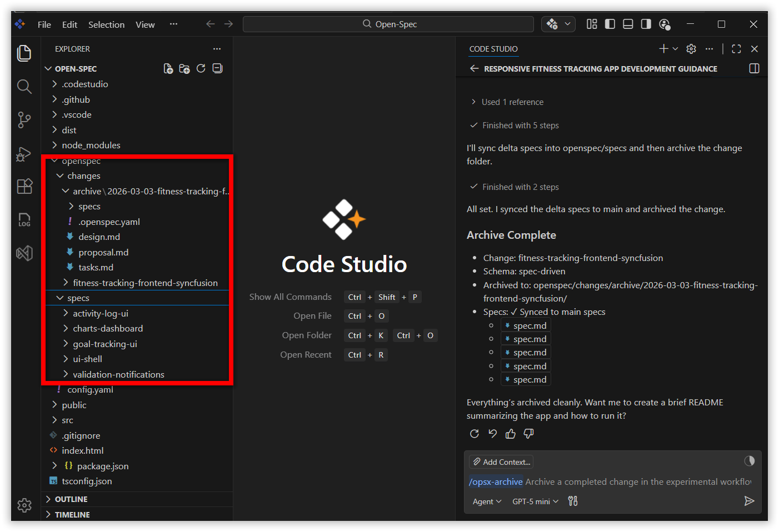The image size is (779, 532).
Task: Expand the TIMELINE section
Action: [x=137, y=515]
